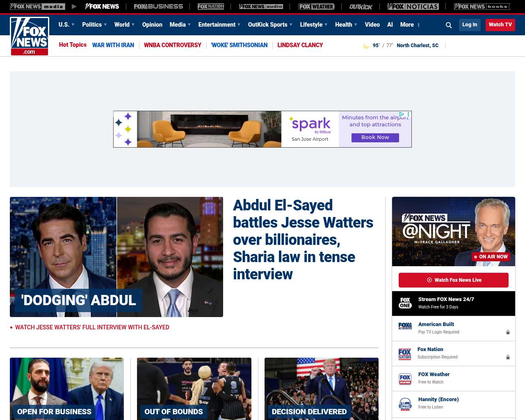Open the search magnifier icon
525x420 pixels.
(x=449, y=25)
